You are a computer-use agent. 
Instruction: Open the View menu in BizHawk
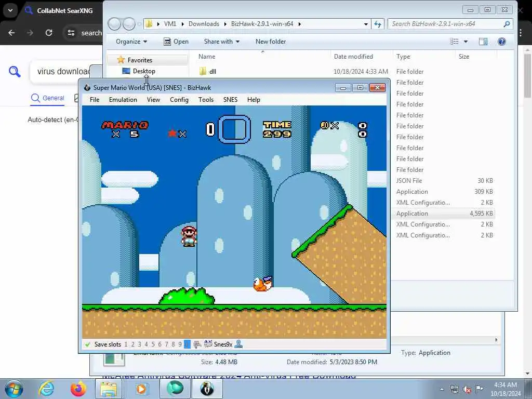[x=153, y=99]
